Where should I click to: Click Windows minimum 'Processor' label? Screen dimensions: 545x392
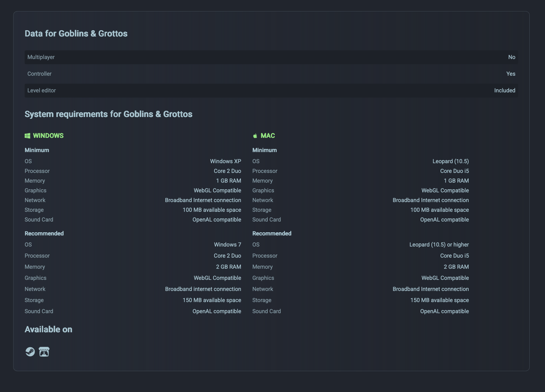coord(37,171)
